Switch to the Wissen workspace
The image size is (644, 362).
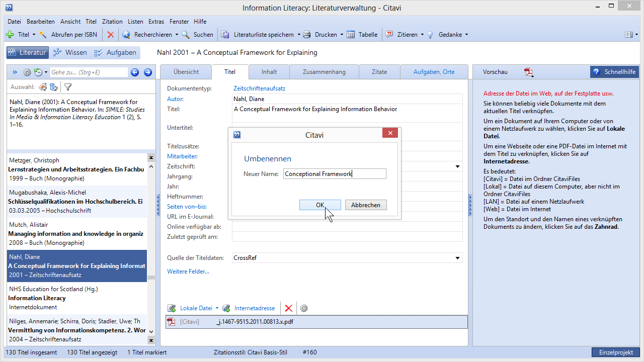point(70,52)
